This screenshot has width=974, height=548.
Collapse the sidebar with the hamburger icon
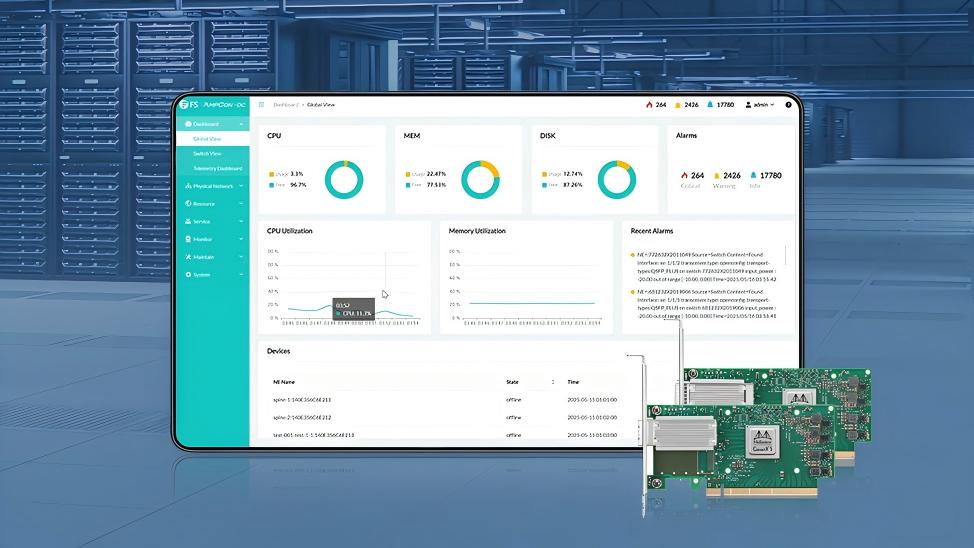261,104
